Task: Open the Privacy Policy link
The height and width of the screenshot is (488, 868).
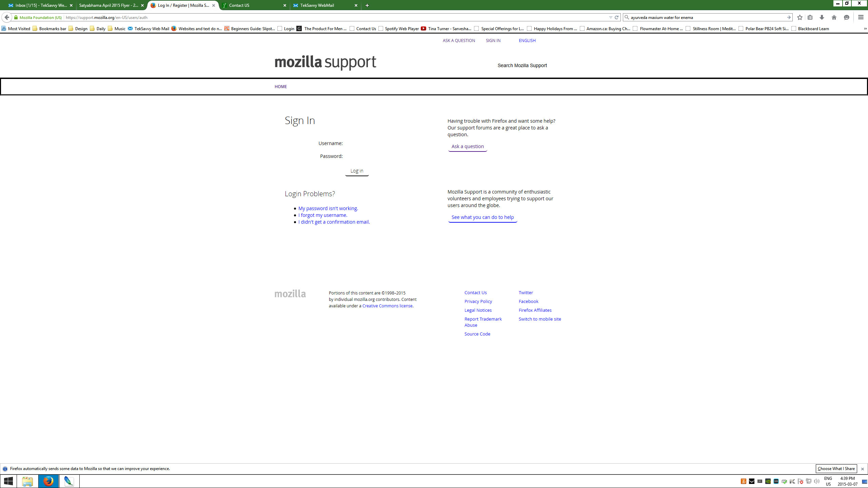Action: (478, 301)
